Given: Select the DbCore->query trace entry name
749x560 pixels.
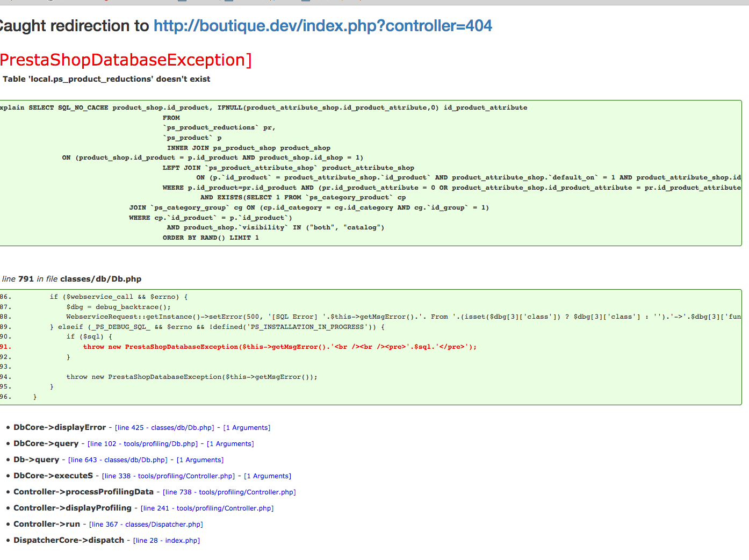Looking at the screenshot, I should point(46,443).
